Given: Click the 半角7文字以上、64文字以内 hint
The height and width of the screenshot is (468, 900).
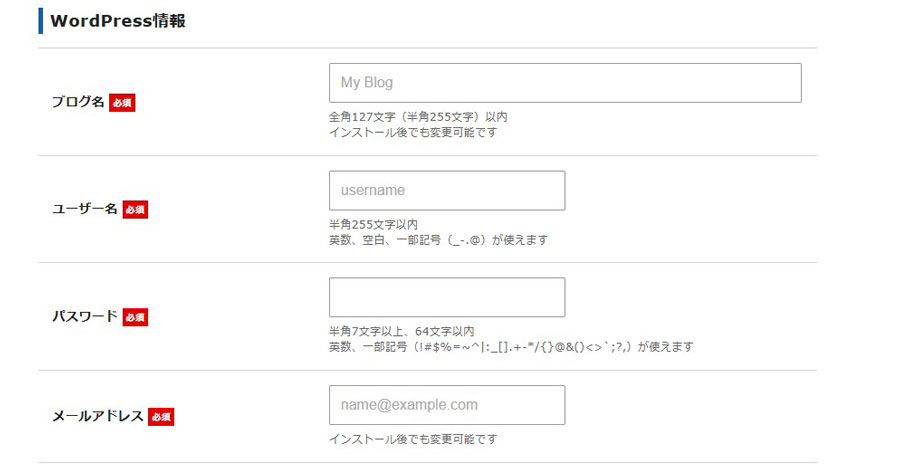Looking at the screenshot, I should pos(401,331).
